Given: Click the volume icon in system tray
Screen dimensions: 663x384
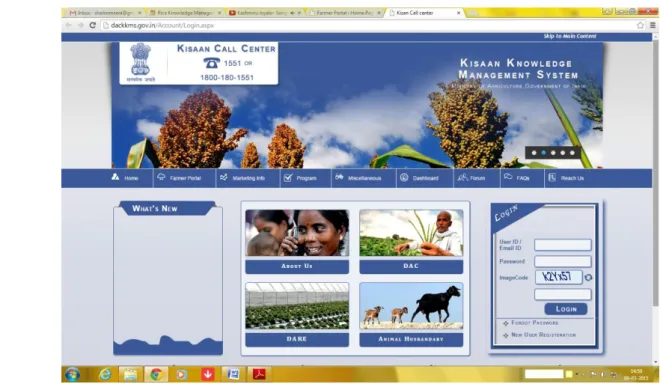Looking at the screenshot, I should click(603, 375).
